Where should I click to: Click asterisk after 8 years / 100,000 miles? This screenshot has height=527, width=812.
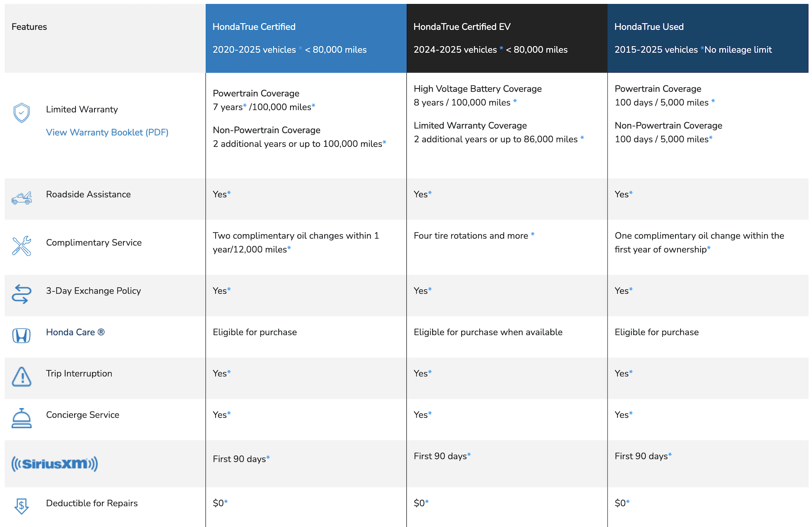515,101
